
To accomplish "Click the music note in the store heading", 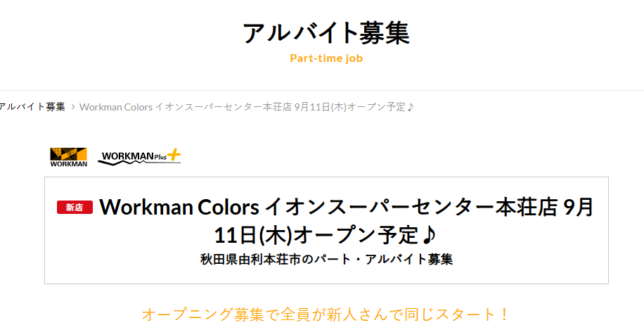I will tap(427, 233).
